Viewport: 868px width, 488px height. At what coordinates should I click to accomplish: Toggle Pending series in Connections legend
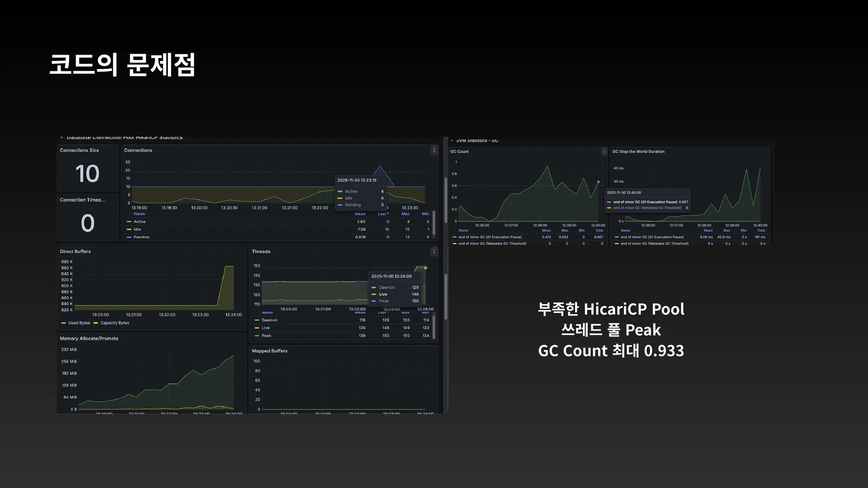[x=141, y=237]
